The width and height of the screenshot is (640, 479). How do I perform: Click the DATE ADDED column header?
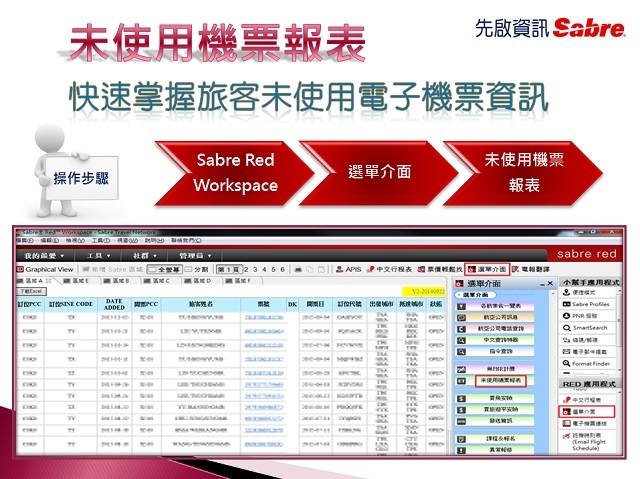(x=114, y=304)
